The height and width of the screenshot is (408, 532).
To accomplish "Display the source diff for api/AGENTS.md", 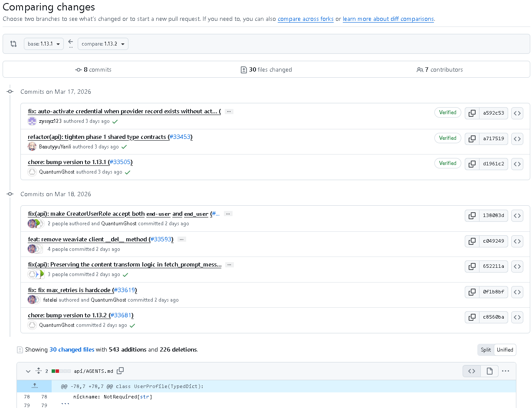I will pos(472,371).
